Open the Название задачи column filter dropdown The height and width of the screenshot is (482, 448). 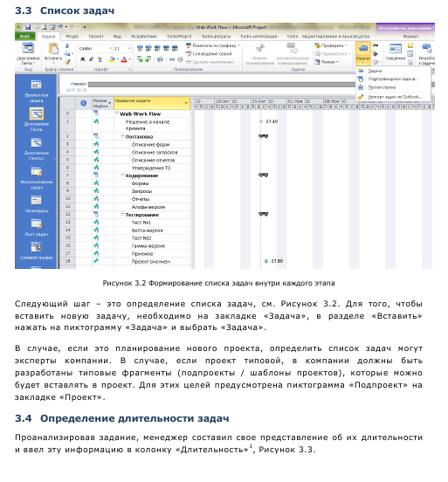186,103
